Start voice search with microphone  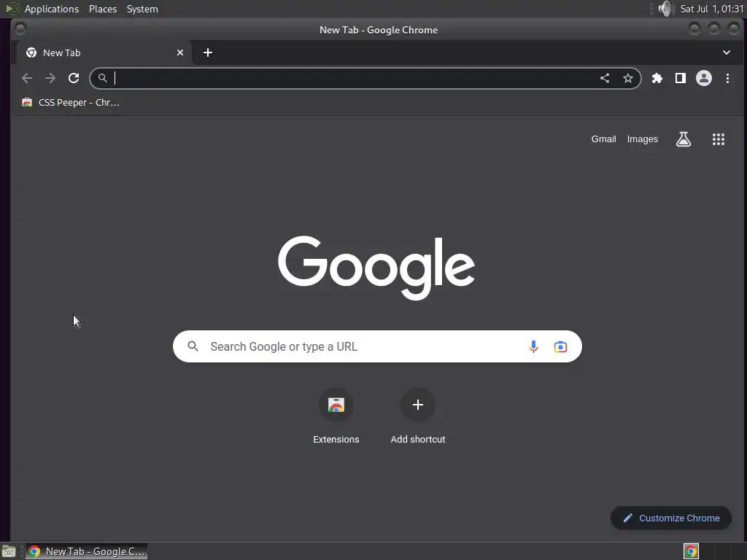(x=533, y=346)
